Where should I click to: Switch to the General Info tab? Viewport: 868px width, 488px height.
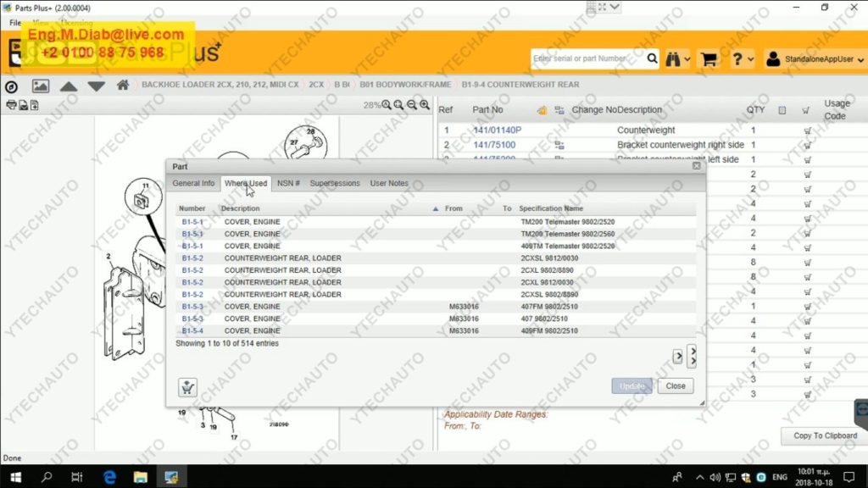tap(193, 183)
